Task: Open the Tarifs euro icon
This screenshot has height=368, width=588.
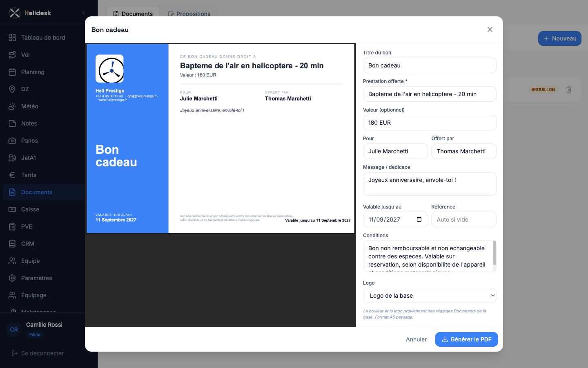Action: tap(12, 175)
